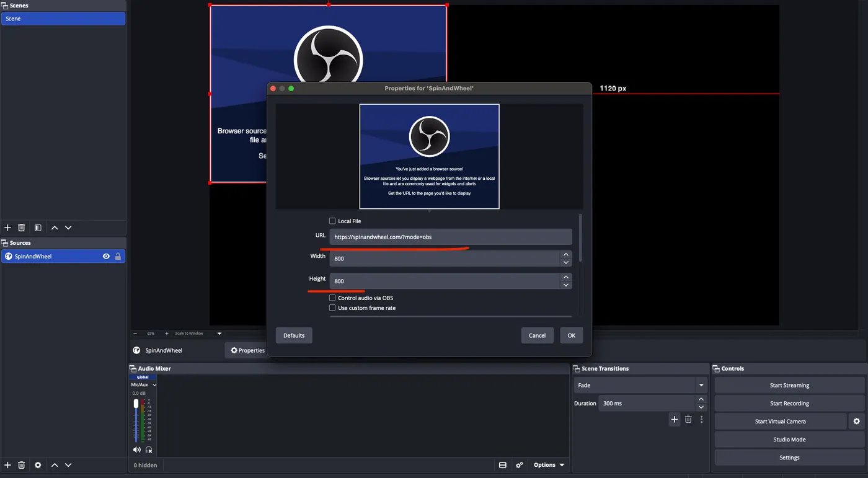The width and height of the screenshot is (868, 478).
Task: Click the URL input field
Action: (451, 237)
